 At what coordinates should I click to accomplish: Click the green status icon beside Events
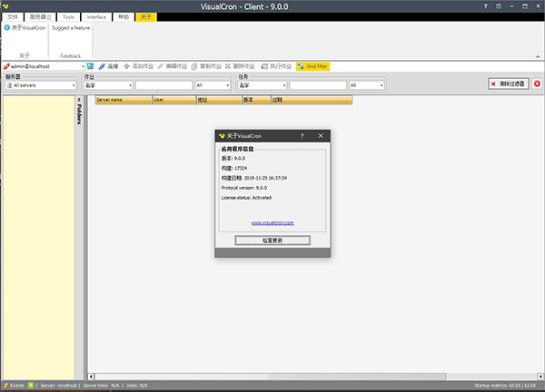pos(31,385)
